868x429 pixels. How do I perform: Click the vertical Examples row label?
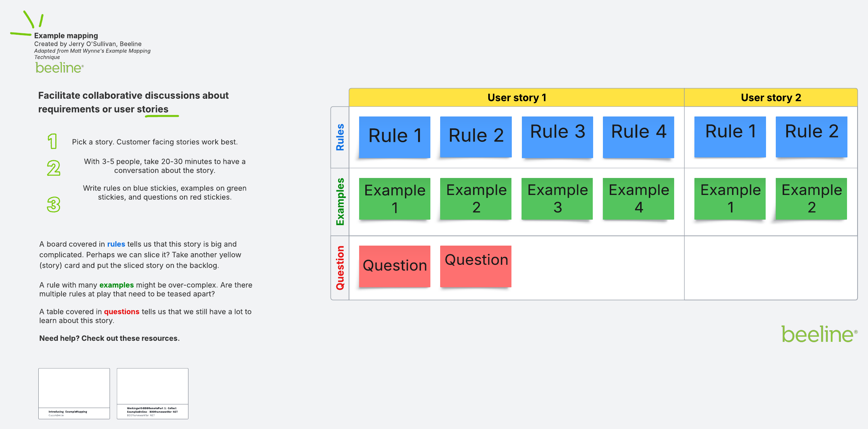tap(340, 201)
